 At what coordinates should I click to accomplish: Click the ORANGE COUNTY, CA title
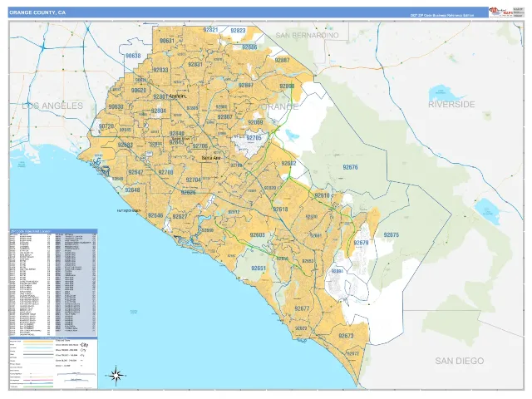(x=37, y=12)
